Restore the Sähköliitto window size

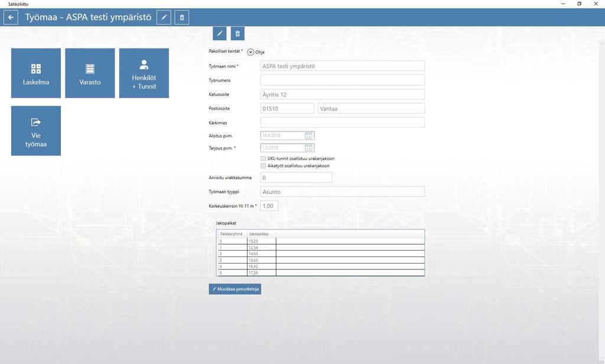coord(579,4)
